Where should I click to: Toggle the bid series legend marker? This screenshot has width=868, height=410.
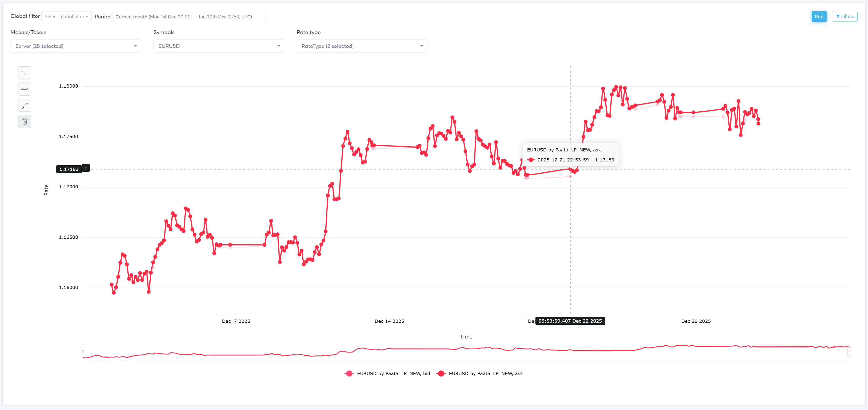[349, 374]
